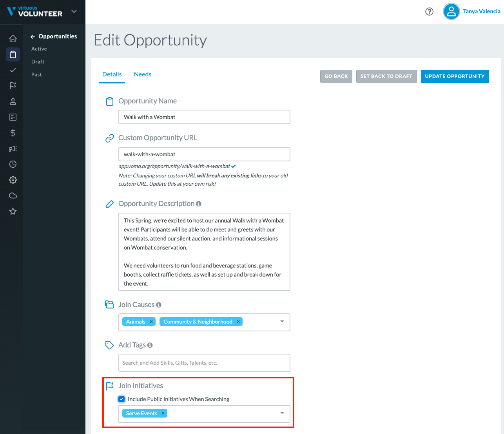504x434 pixels.
Task: Open the pie chart reports icon
Action: pyautogui.click(x=13, y=164)
